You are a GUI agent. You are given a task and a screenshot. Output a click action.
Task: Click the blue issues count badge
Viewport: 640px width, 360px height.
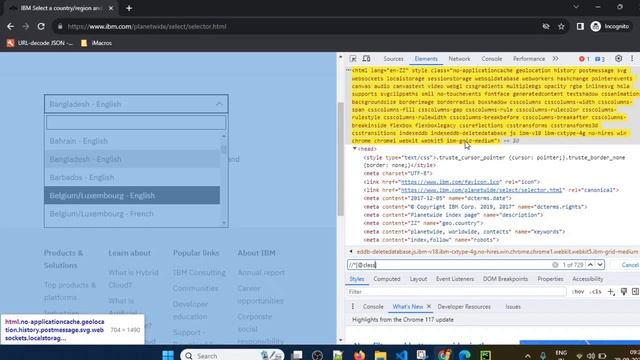click(600, 59)
